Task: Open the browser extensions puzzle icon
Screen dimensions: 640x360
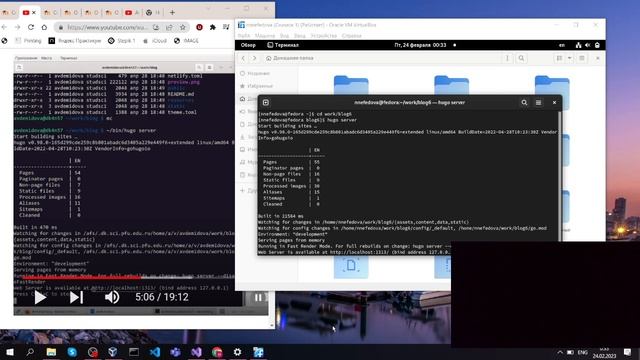Action: pos(213,27)
